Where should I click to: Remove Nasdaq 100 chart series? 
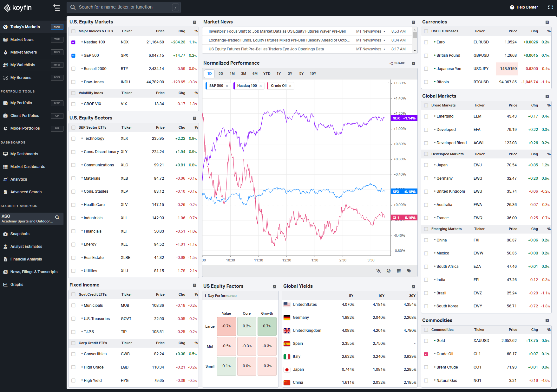tap(261, 86)
